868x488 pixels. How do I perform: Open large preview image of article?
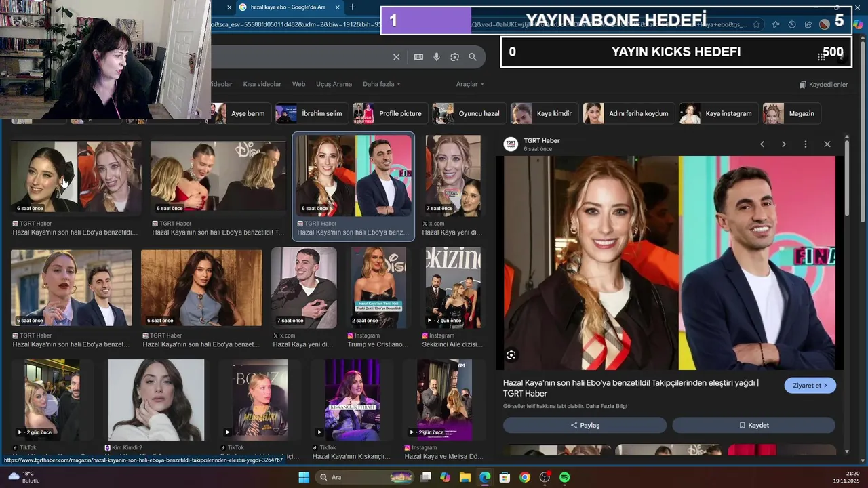coord(669,262)
